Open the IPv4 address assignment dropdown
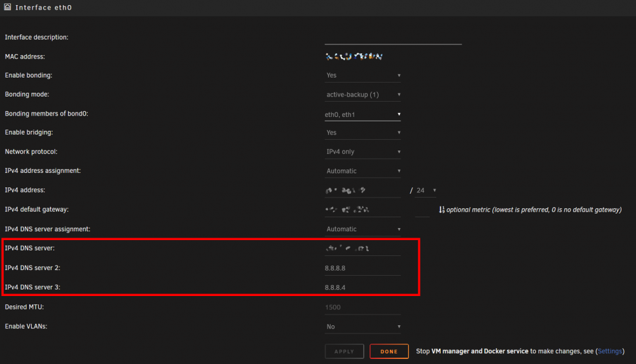This screenshot has height=364, width=636. tap(363, 171)
